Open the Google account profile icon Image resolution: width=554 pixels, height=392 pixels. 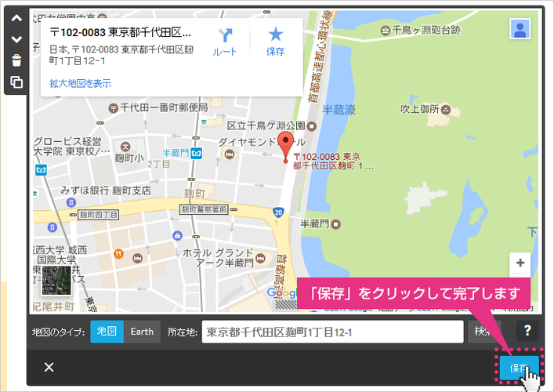(520, 29)
